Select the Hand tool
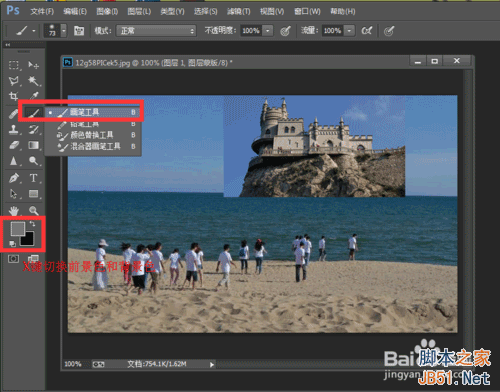The width and height of the screenshot is (500, 392). coord(14,210)
